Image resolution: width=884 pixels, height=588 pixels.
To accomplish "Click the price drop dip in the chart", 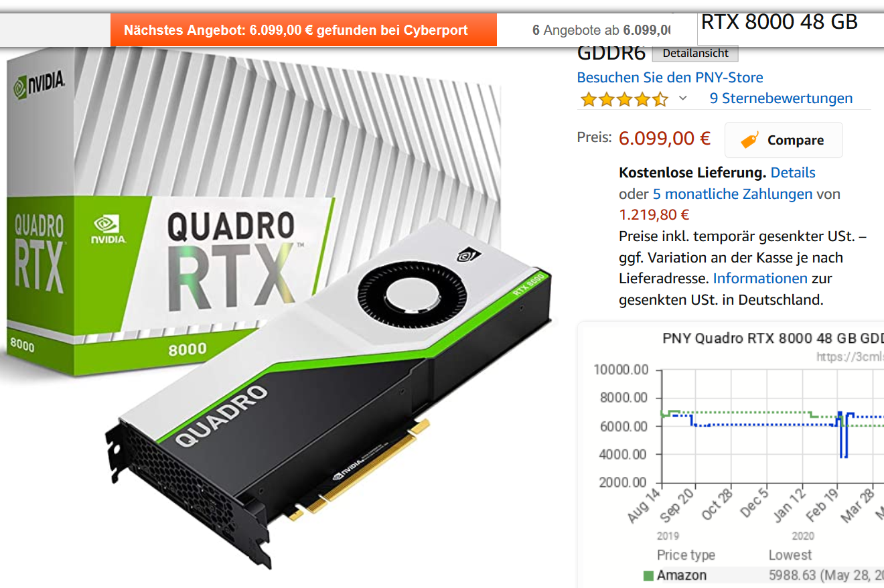I will (844, 442).
